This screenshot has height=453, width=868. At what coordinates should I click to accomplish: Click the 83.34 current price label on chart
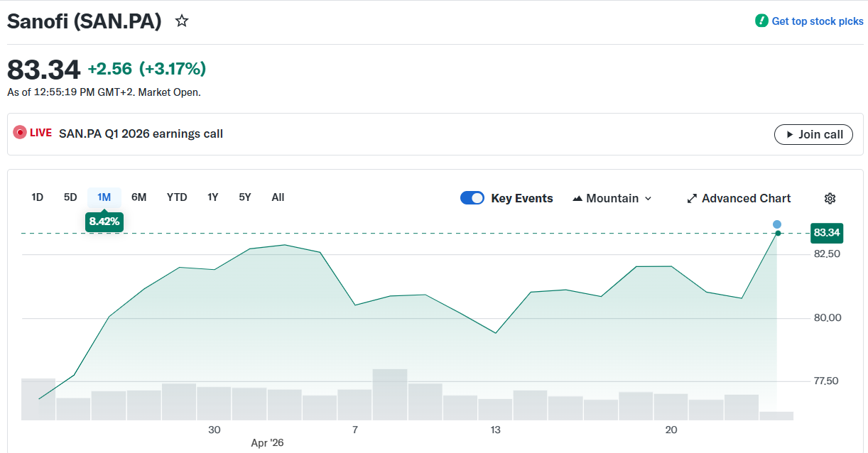pyautogui.click(x=827, y=233)
